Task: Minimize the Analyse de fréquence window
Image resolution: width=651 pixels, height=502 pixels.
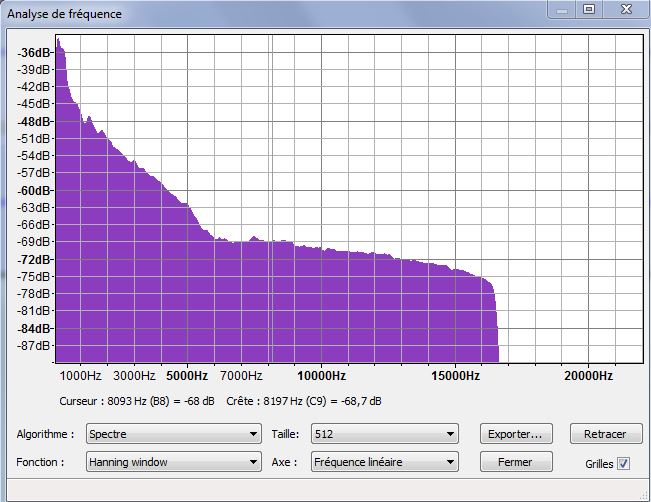Action: [x=562, y=9]
